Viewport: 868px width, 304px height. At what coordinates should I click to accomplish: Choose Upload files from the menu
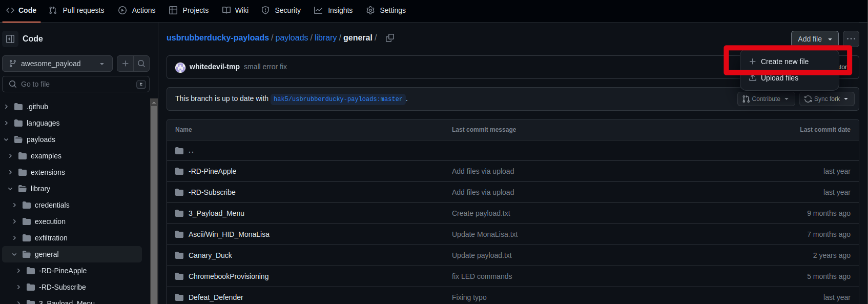[779, 78]
